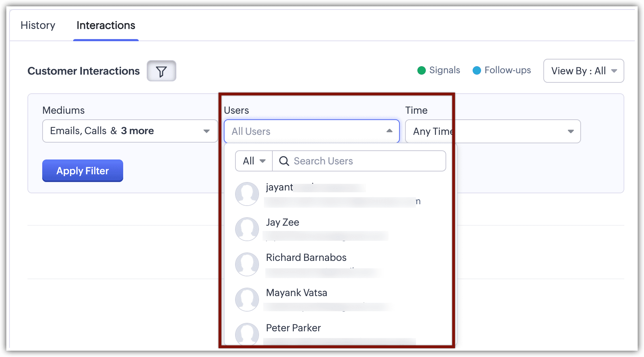The width and height of the screenshot is (644, 357).
Task: Select Jay Zee from the user list
Action: (x=283, y=223)
